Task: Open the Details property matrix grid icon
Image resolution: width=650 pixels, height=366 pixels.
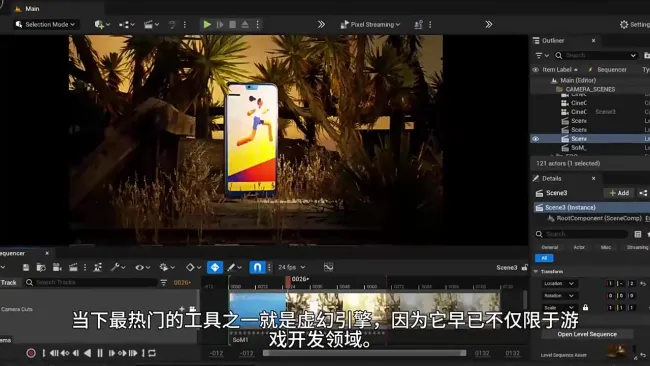Action: 638,234
